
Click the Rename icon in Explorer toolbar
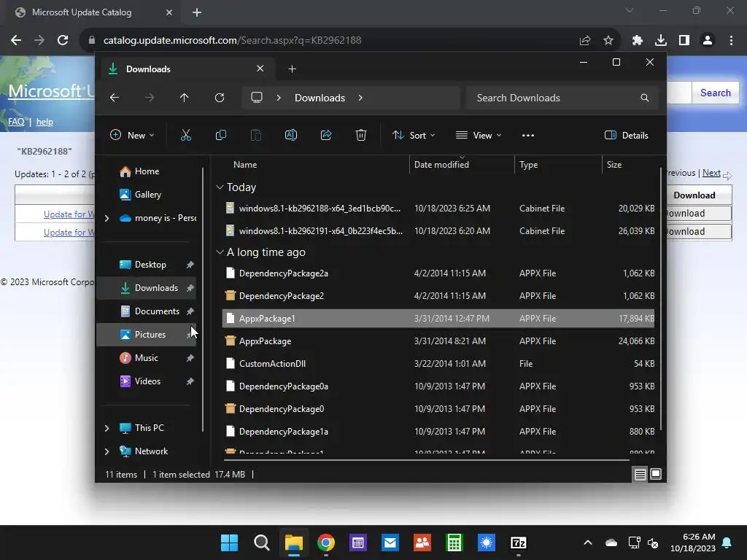tap(290, 135)
